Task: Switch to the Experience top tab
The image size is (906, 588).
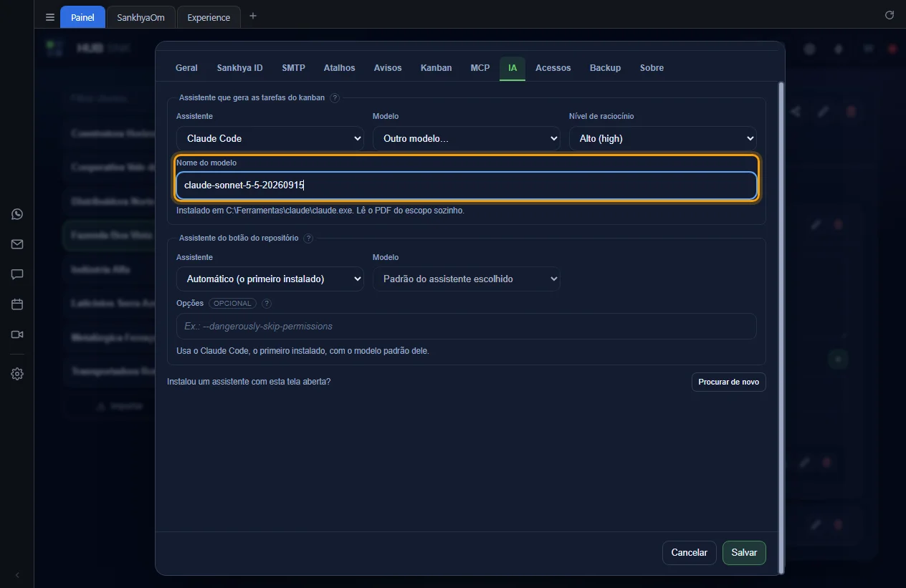Action: [209, 17]
